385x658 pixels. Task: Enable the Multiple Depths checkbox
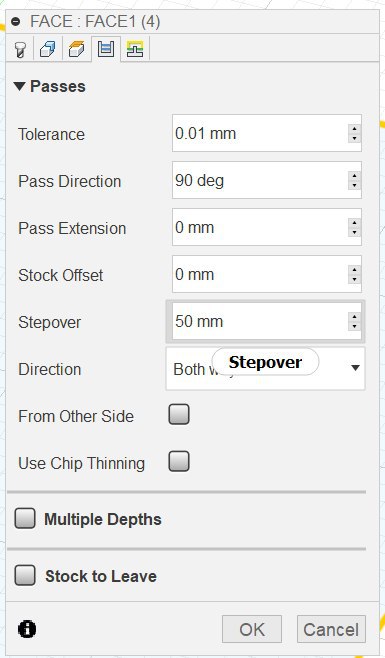click(25, 519)
